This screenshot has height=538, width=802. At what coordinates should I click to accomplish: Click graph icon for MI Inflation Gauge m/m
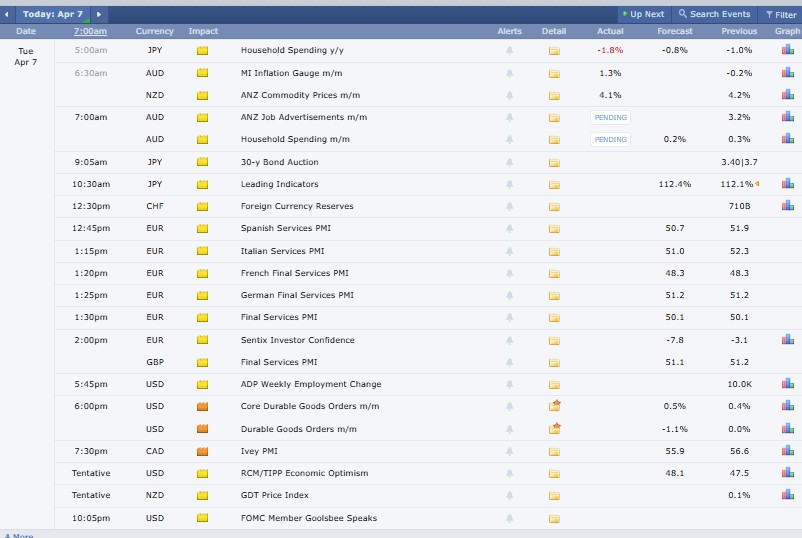788,73
